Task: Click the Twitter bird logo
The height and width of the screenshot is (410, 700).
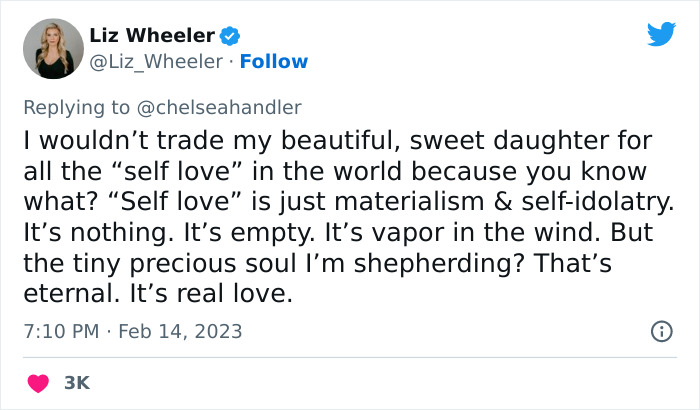Action: pyautogui.click(x=661, y=36)
